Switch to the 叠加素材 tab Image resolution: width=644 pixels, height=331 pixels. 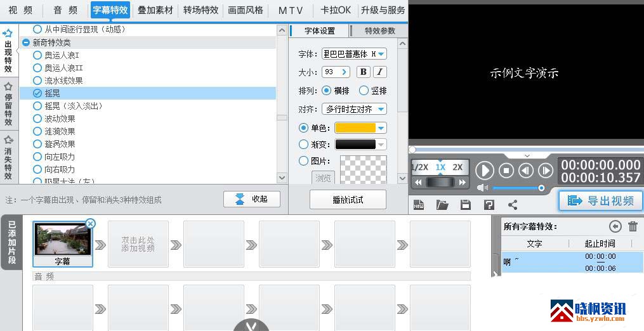pos(155,10)
